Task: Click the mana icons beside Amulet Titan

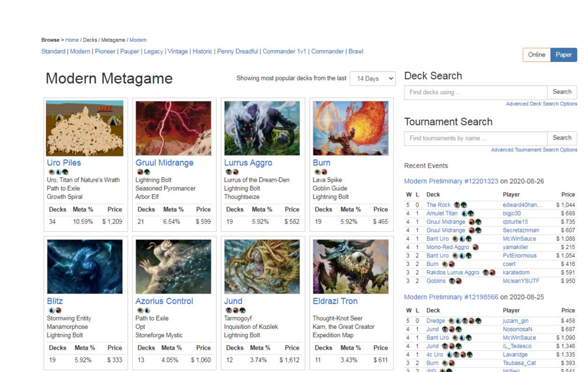Action: [x=467, y=214]
